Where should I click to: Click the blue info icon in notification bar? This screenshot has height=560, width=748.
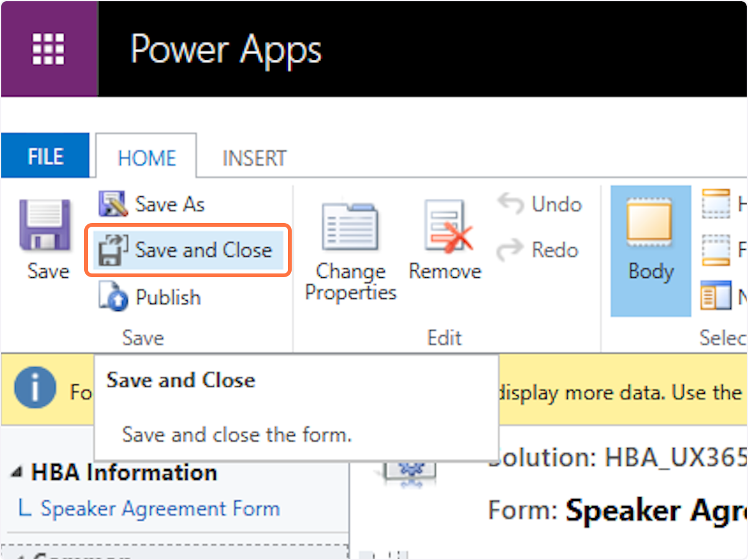(x=35, y=387)
